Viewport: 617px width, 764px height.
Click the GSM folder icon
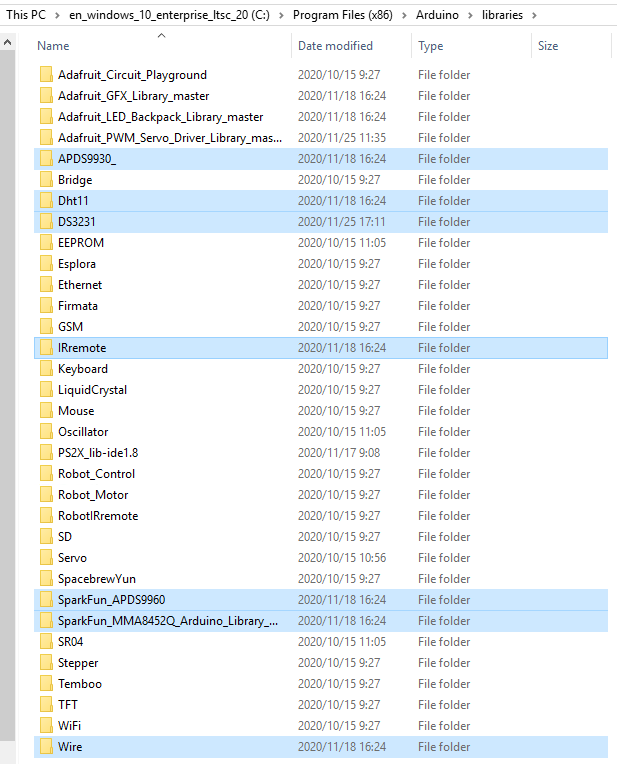(x=46, y=326)
